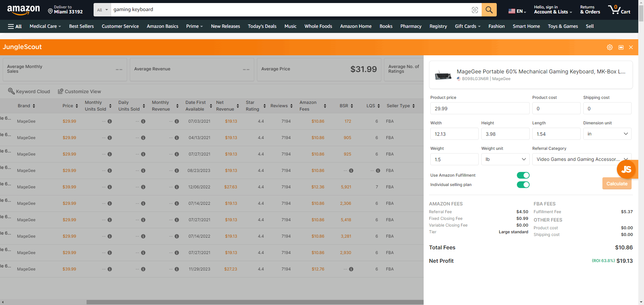Open Keyword Cloud

coord(29,91)
